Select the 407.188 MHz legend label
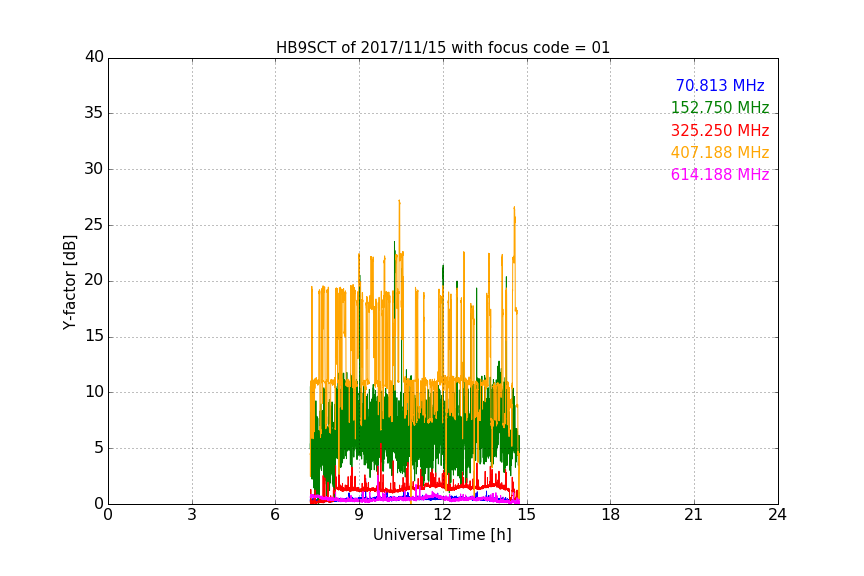This screenshot has width=864, height=576. tap(720, 153)
